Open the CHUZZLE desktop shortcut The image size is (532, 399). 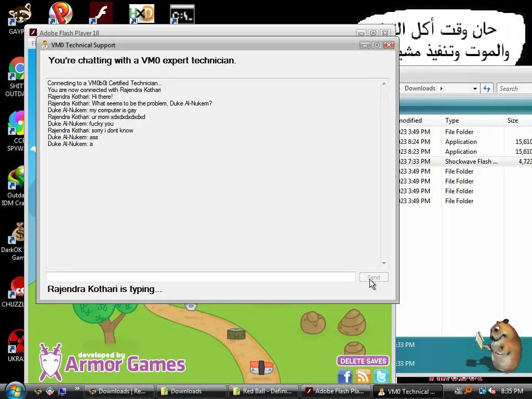[14, 292]
